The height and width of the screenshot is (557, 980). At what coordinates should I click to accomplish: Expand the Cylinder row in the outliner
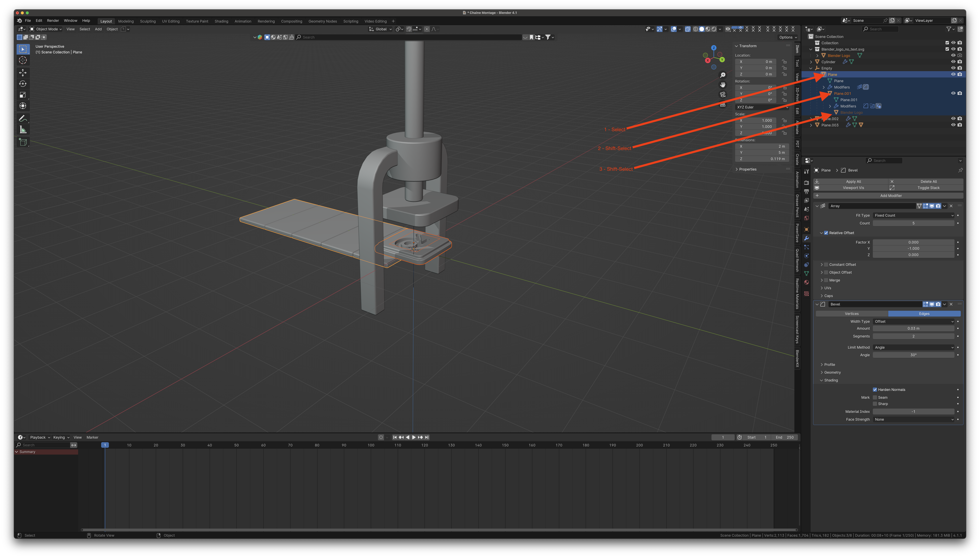click(811, 62)
